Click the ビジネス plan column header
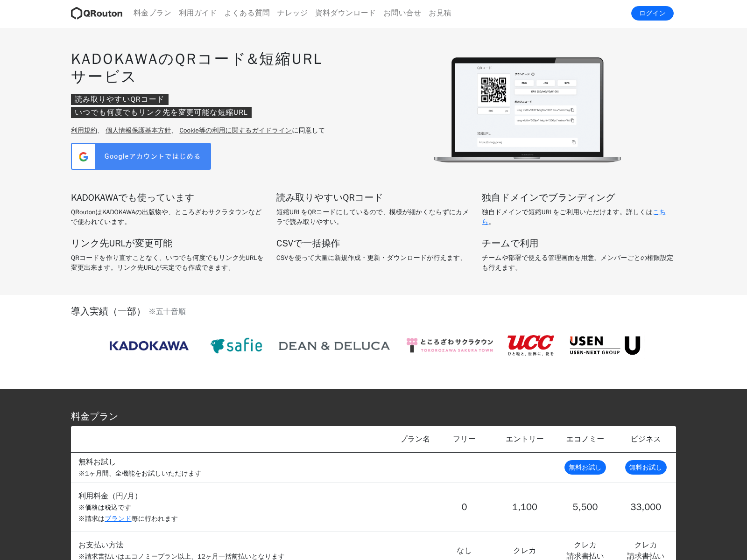 (x=646, y=439)
